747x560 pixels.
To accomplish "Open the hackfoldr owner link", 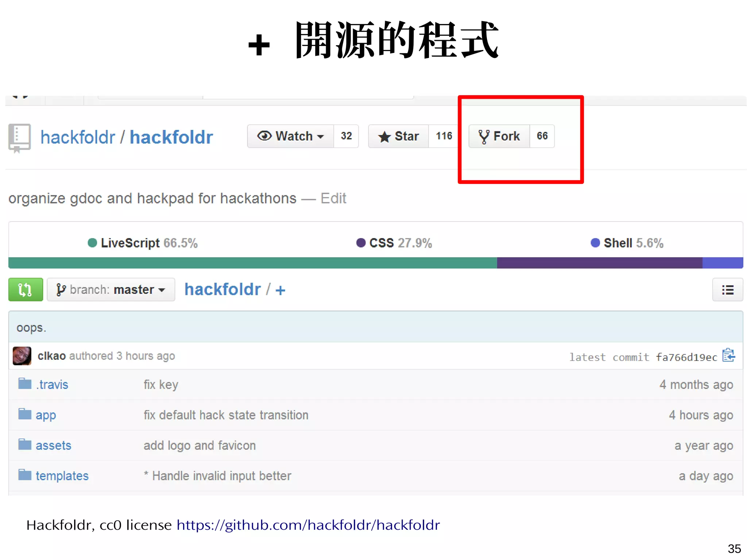I will pos(78,137).
